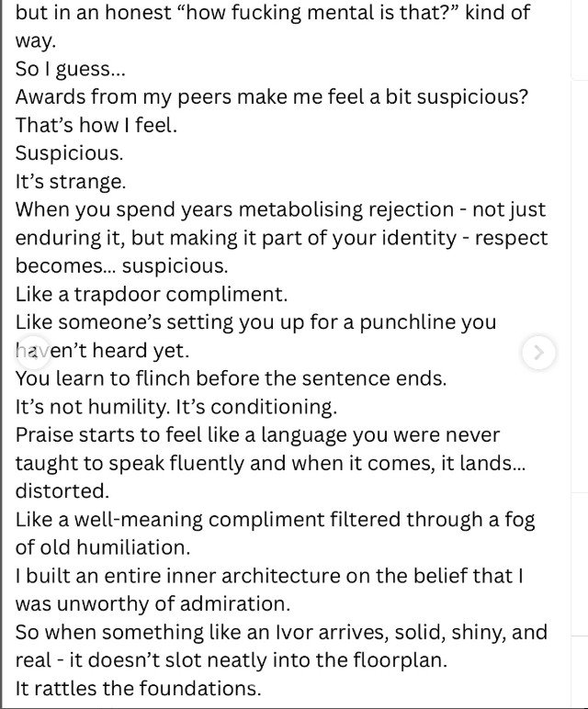Click the line "Like a trapdoor compliment."
The image size is (588, 709).
tap(152, 295)
